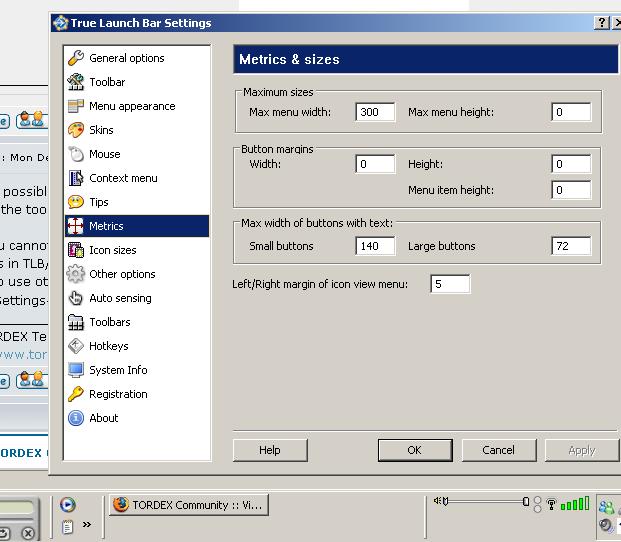621x542 pixels.
Task: Switch to Icon sizes settings
Action: click(x=112, y=250)
